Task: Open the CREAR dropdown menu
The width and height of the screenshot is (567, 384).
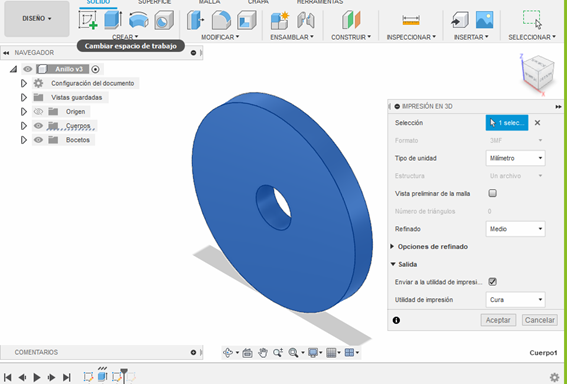Action: [x=125, y=37]
